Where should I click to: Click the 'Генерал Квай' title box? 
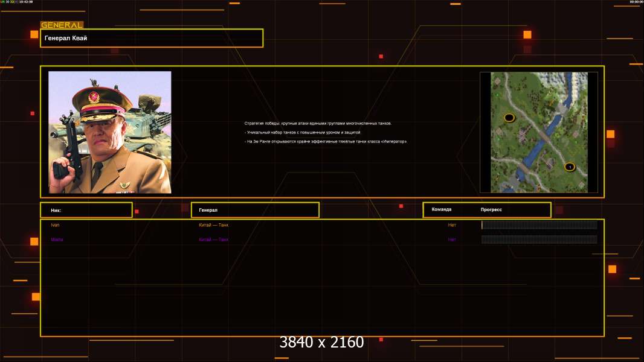(152, 38)
